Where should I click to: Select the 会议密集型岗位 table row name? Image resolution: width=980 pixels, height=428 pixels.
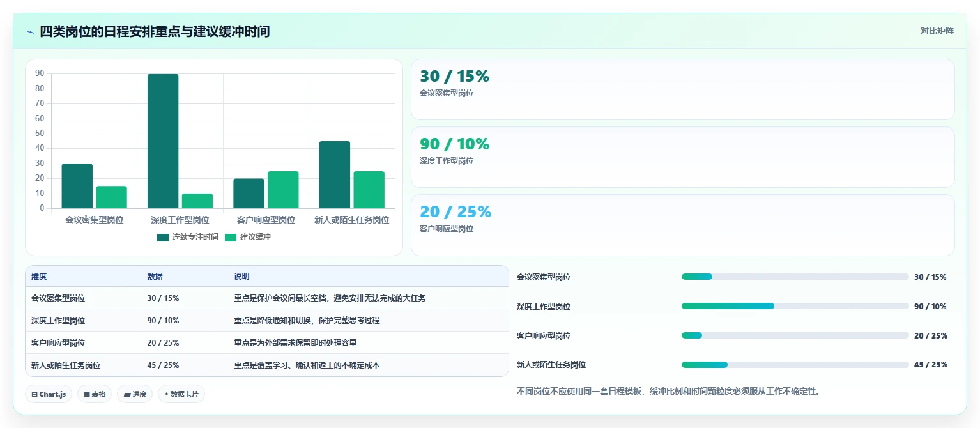pyautogui.click(x=58, y=298)
